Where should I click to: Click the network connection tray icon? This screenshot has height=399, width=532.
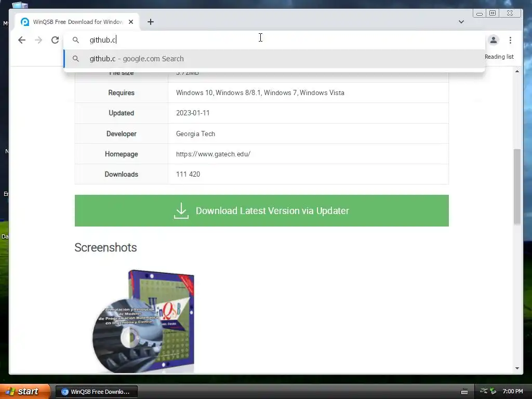(484, 391)
